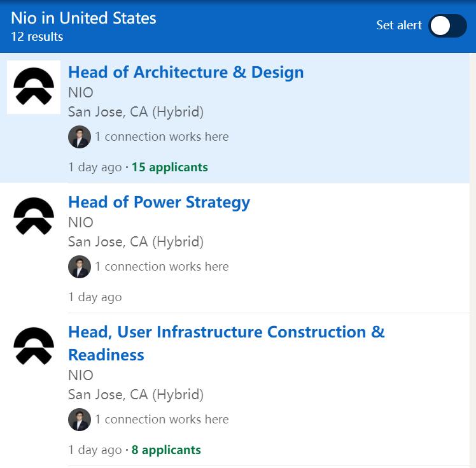Screen dimensions: 476x468
Task: Click NIO logo beside Head of Power Strategy
Action: (34, 216)
